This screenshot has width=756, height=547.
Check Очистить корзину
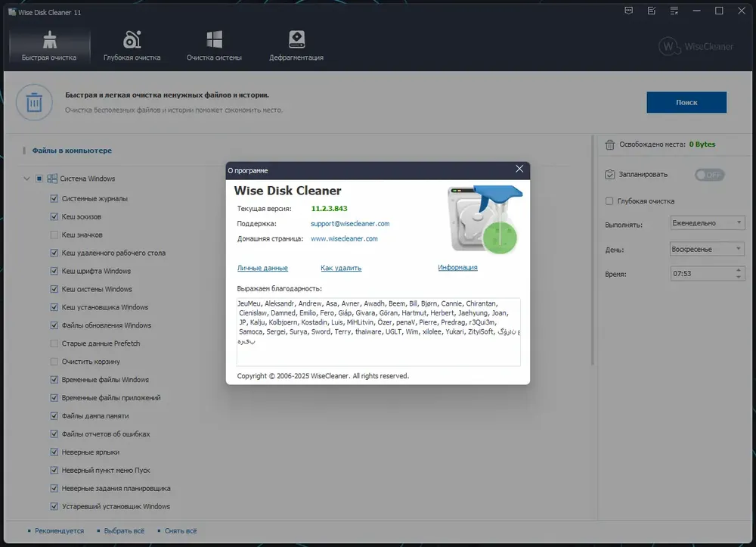coord(54,362)
